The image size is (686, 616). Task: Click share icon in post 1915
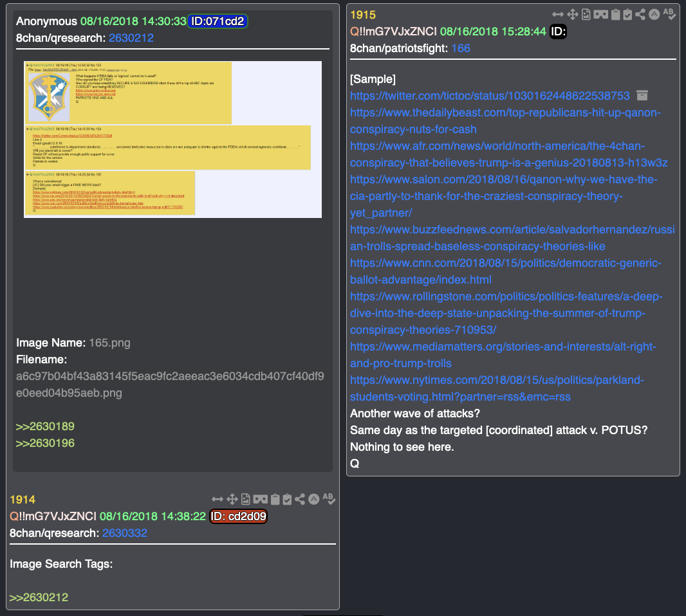pos(640,14)
